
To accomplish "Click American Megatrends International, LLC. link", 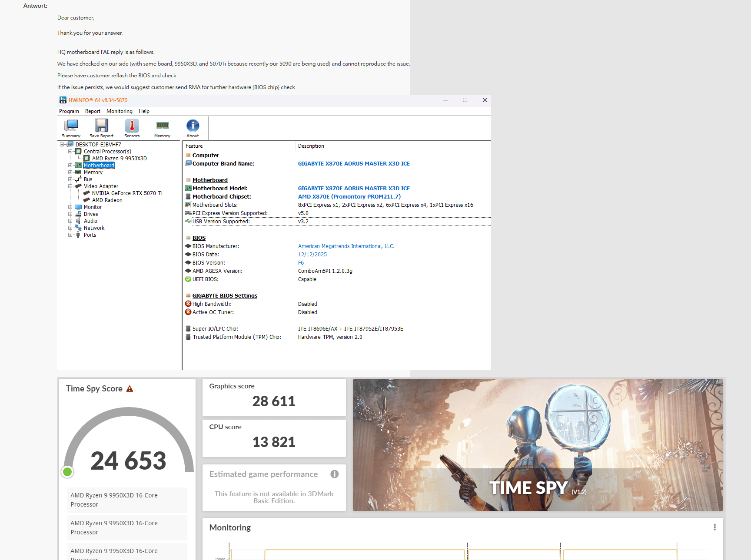I will point(346,246).
